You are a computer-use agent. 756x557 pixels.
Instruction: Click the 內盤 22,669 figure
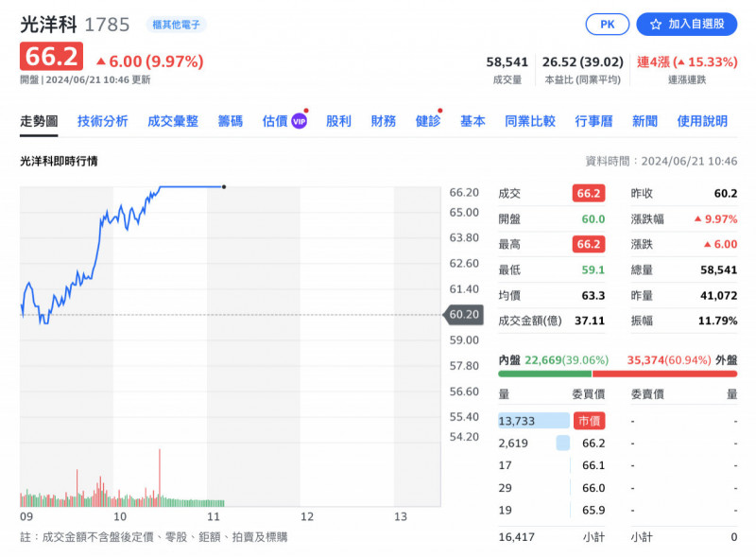coord(542,360)
